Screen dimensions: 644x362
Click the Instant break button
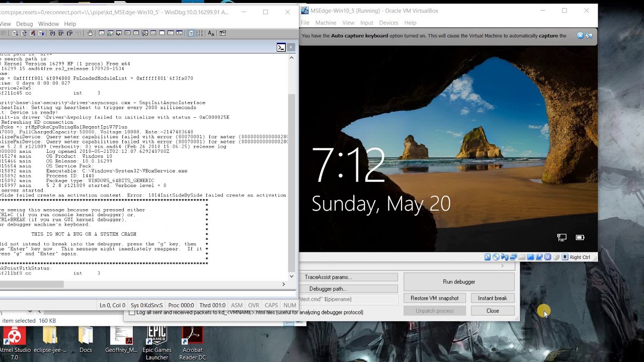coord(493,298)
